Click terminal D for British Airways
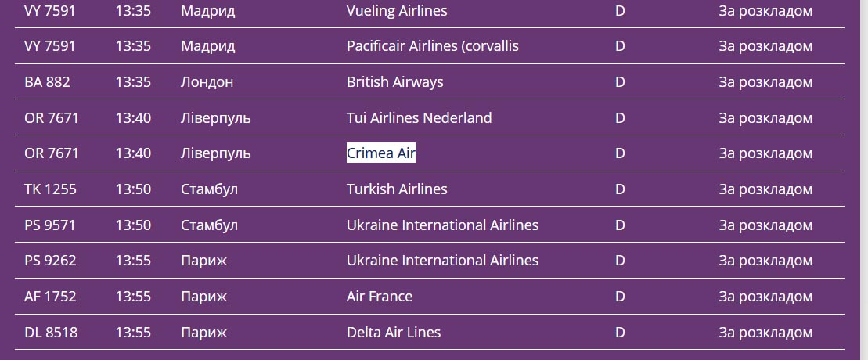868x360 pixels. click(620, 82)
